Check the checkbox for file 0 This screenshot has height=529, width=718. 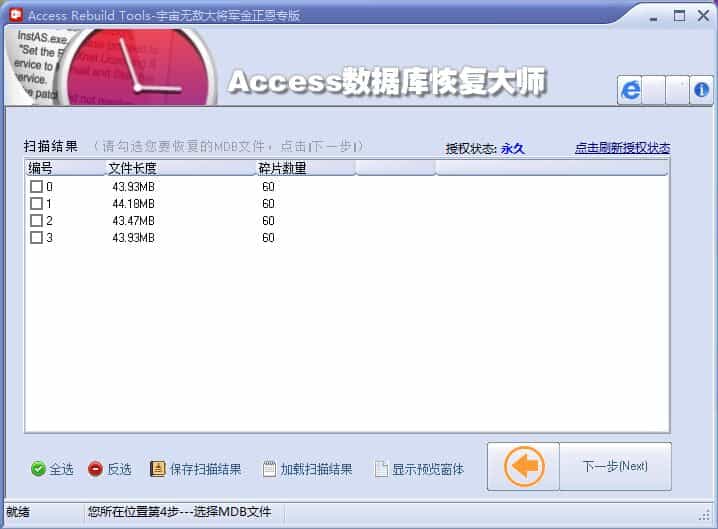(36, 186)
